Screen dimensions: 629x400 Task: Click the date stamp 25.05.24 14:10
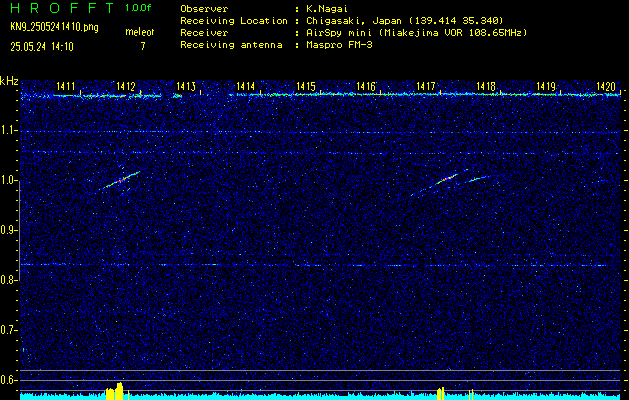(x=42, y=47)
